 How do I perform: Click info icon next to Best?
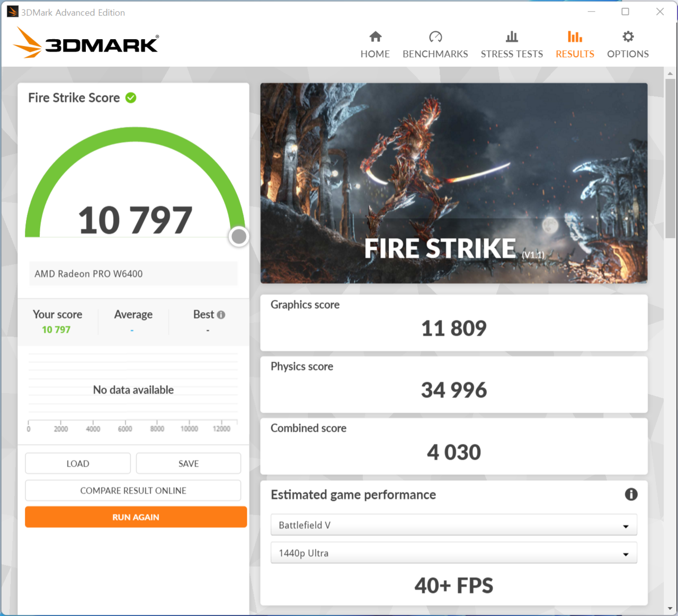[x=221, y=315]
